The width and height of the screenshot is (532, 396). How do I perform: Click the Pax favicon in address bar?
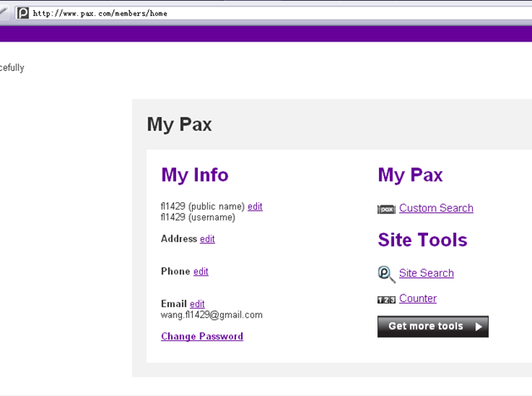23,13
